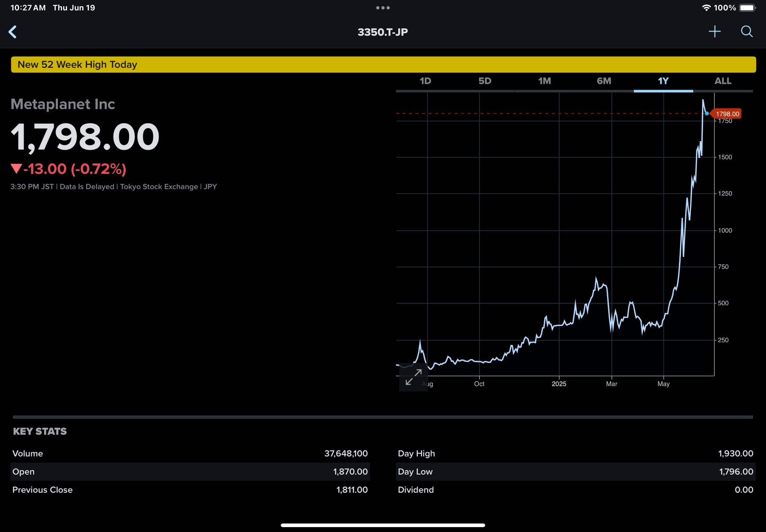Image resolution: width=766 pixels, height=532 pixels.
Task: Tap the Previous Close row label
Action: 43,490
